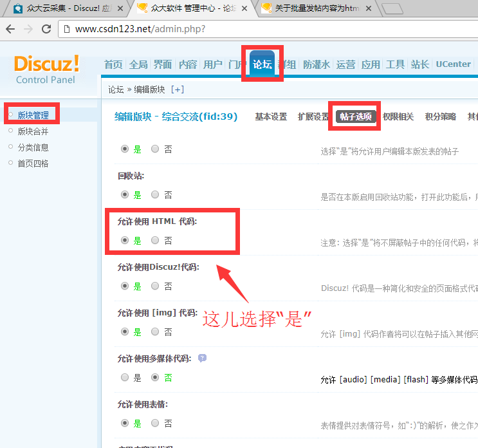The image size is (478, 448).
Task: Click the 允许使用多媒体代码 label
Action: [154, 359]
